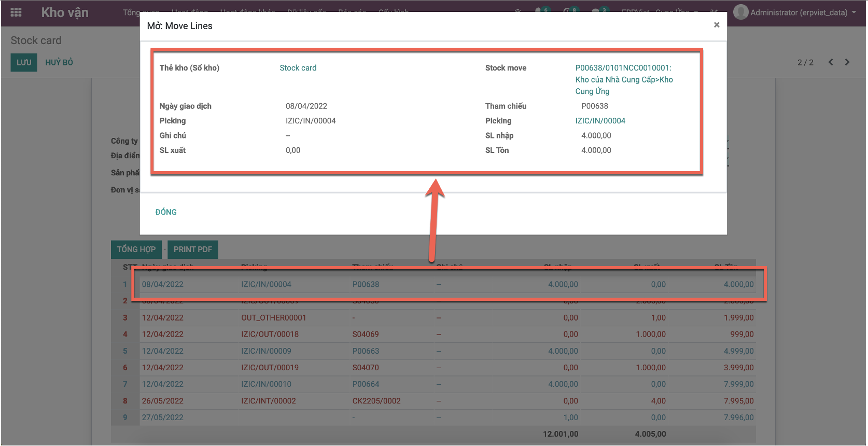Screen dimensions: 868x446
Task: Close the Move Lines dialog with X
Action: point(717,25)
